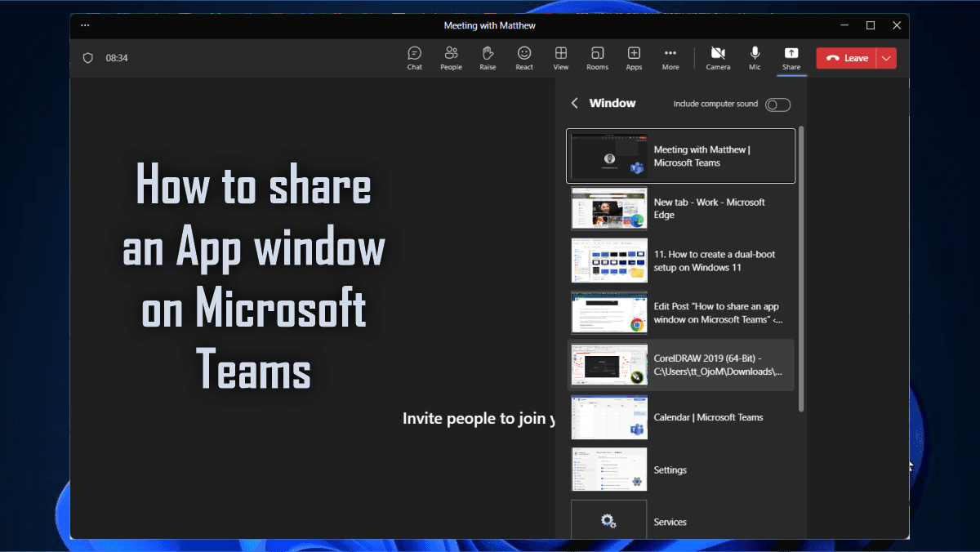Open the three-dots title bar menu

pos(85,25)
